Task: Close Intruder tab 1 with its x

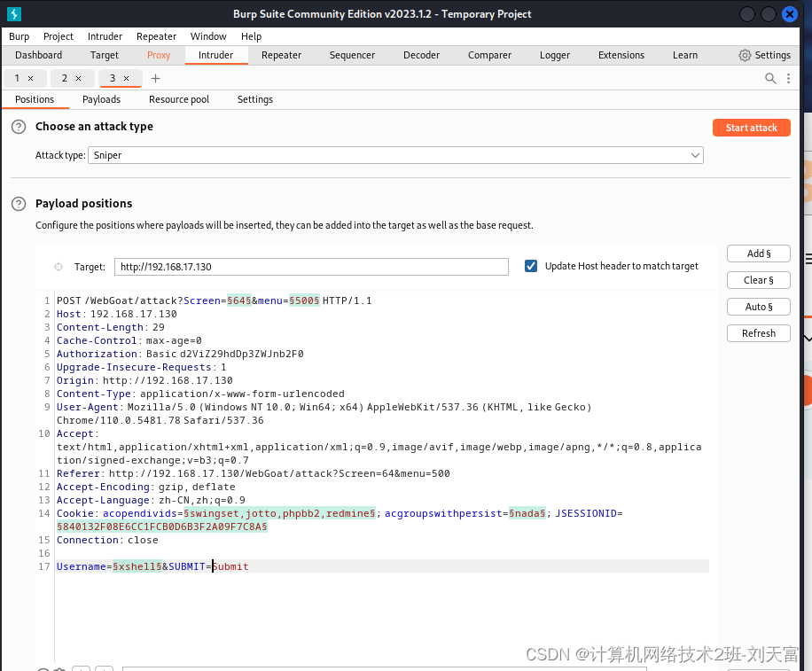Action: (30, 78)
